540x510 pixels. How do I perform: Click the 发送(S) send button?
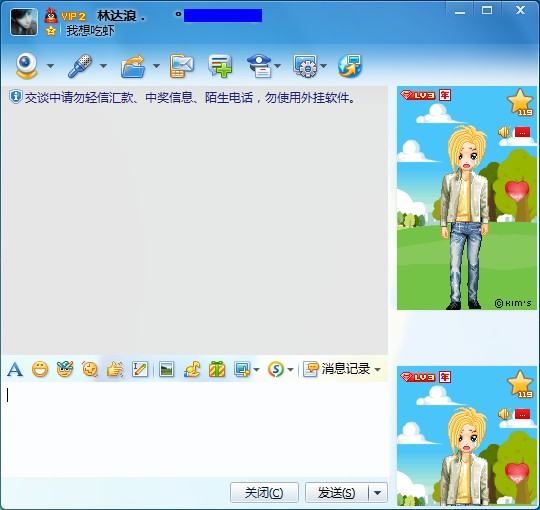pyautogui.click(x=336, y=492)
